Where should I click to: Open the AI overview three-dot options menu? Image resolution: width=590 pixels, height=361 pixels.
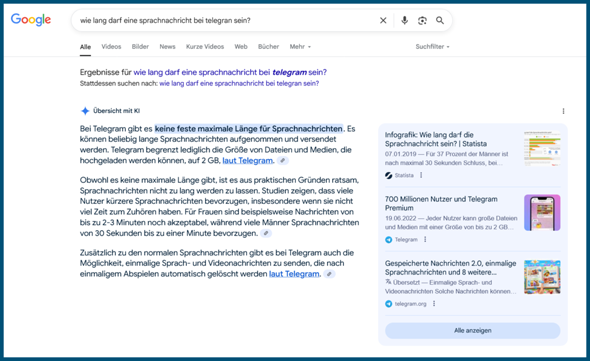[563, 111]
